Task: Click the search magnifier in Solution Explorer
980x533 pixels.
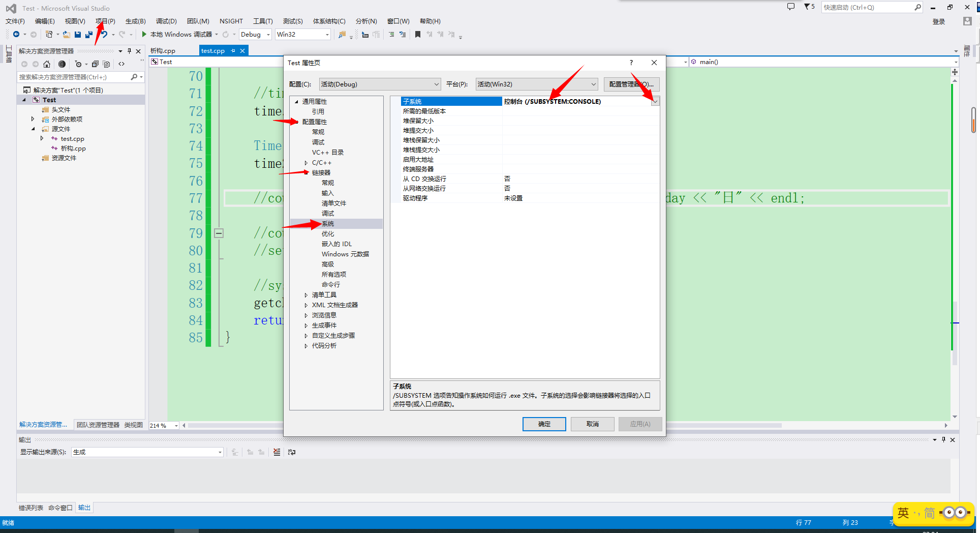Action: point(134,77)
